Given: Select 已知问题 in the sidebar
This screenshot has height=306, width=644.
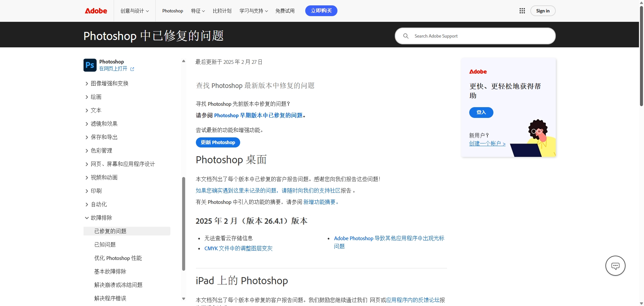Looking at the screenshot, I should (x=105, y=245).
